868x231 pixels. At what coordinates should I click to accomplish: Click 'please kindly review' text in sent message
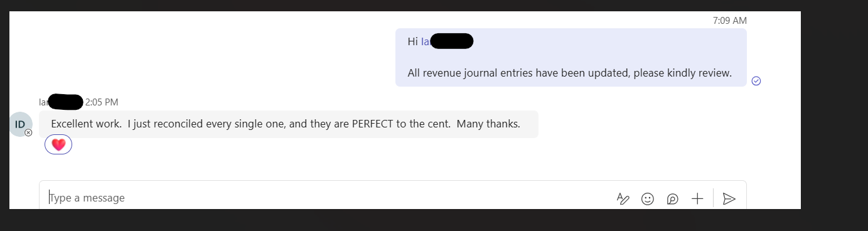682,73
